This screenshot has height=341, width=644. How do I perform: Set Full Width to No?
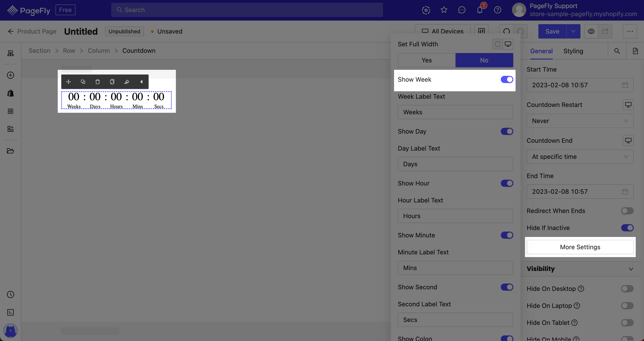(484, 60)
